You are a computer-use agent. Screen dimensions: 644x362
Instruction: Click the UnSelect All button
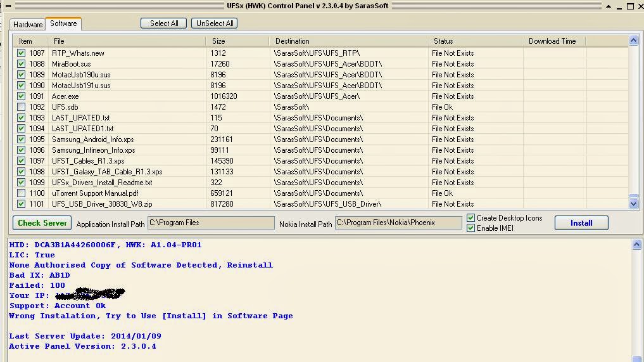(215, 23)
